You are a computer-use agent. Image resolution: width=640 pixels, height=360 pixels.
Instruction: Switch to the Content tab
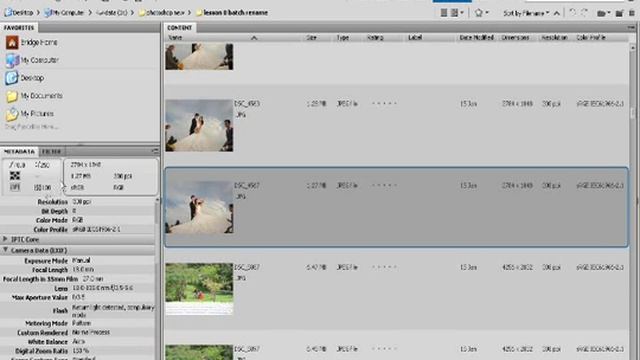(x=180, y=28)
